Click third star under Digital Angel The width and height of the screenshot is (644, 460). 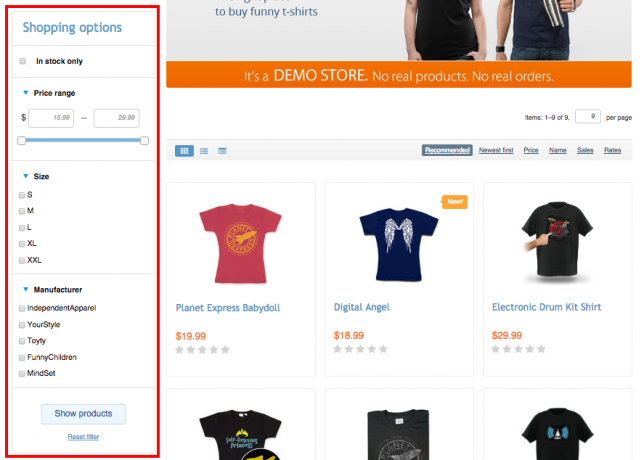click(360, 349)
